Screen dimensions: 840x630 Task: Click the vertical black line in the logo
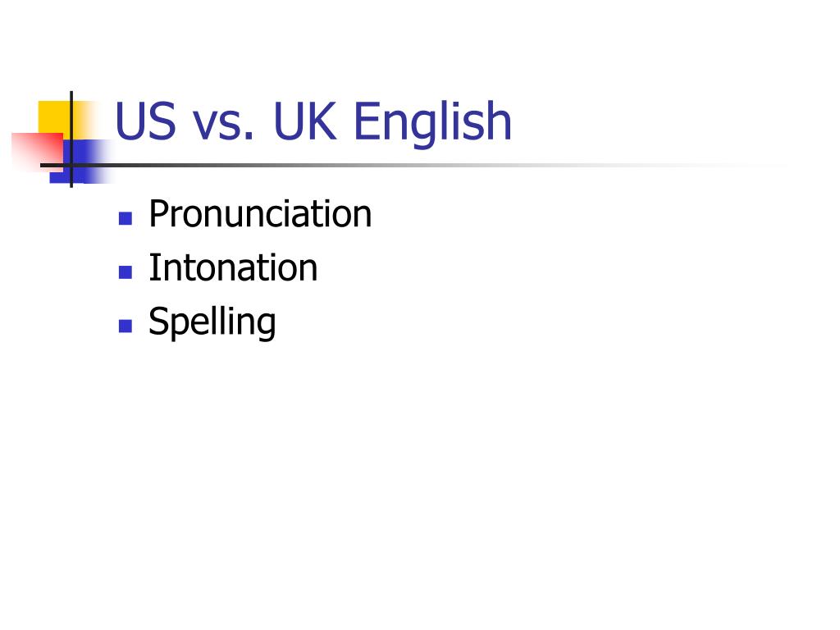click(71, 139)
